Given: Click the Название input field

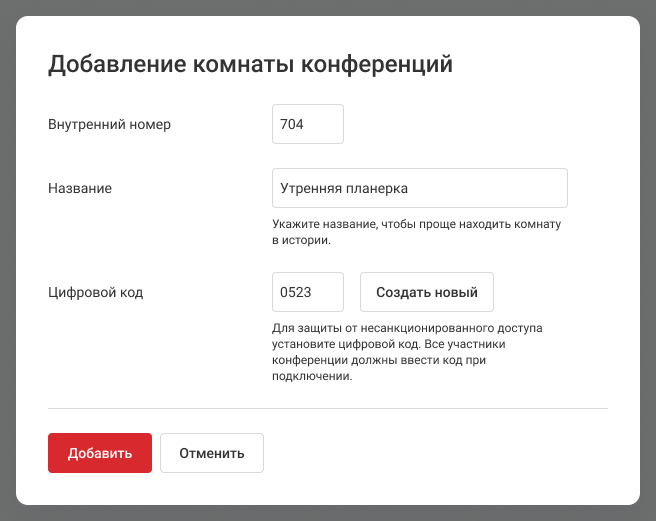Looking at the screenshot, I should (419, 188).
